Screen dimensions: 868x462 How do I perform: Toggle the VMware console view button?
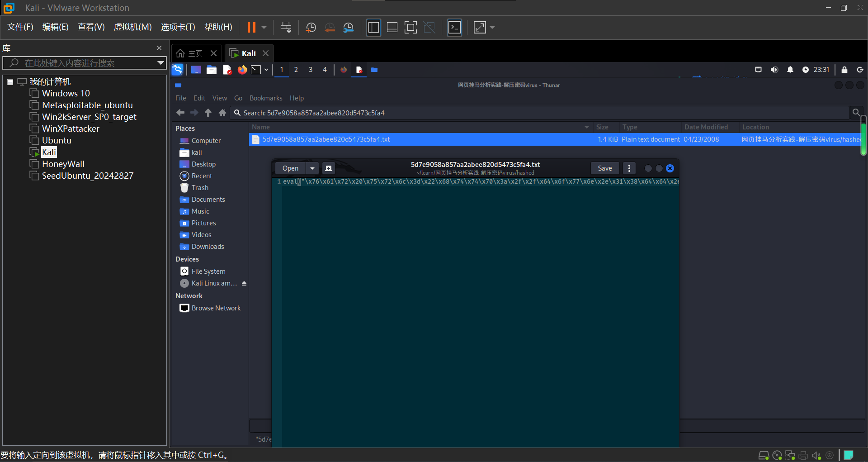[454, 28]
